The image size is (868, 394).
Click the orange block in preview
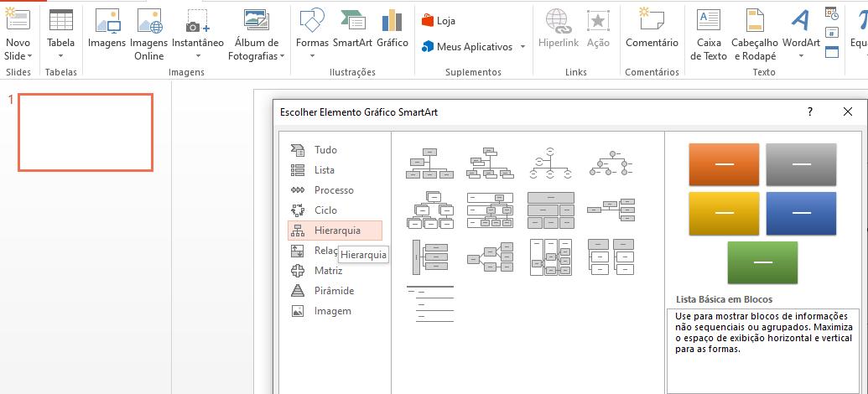click(724, 164)
